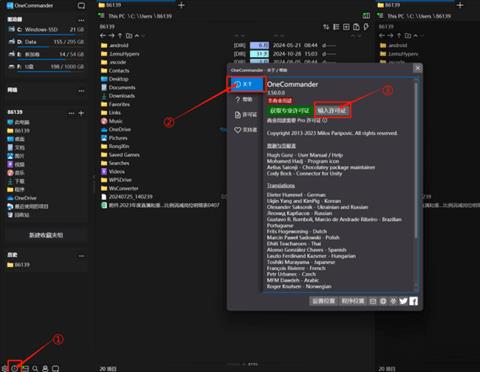Image resolution: width=480 pixels, height=372 pixels.
Task: Go back with the left pane's back arrow
Action: tap(103, 35)
